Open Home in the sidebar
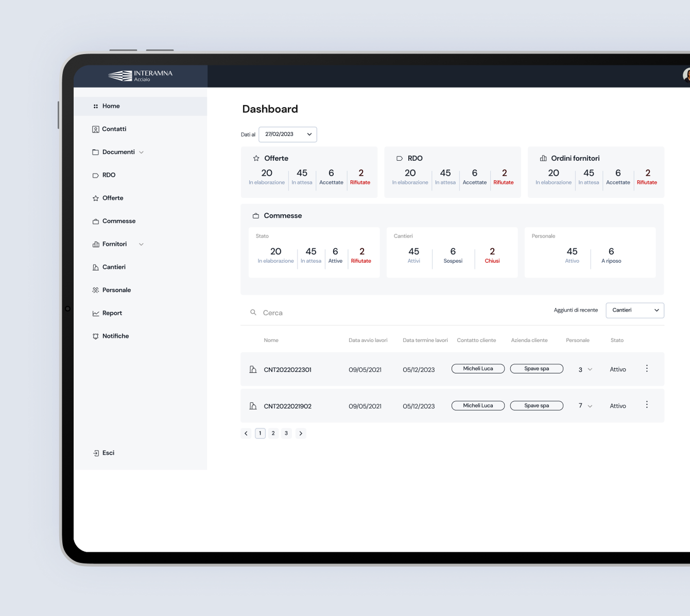This screenshot has width=690, height=616. 140,106
